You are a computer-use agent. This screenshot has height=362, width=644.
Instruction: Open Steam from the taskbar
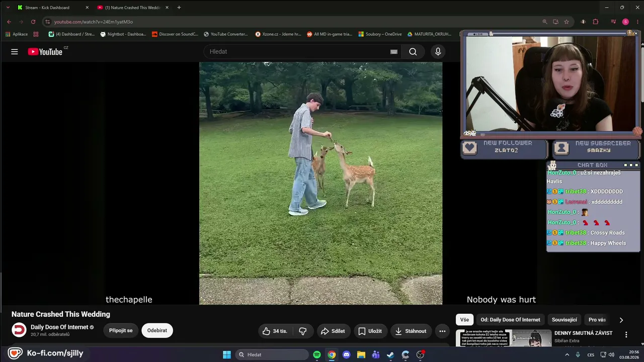[390, 354]
